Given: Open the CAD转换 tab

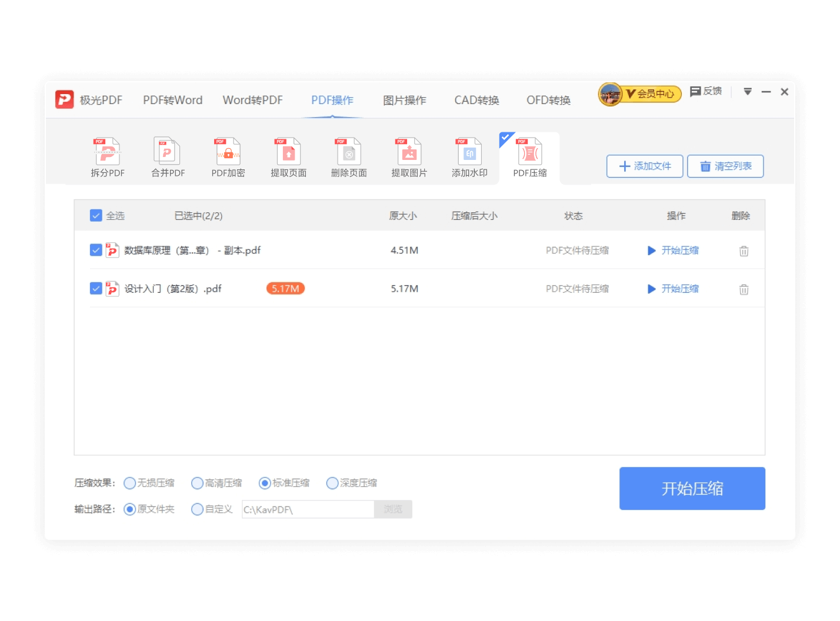Looking at the screenshot, I should [476, 100].
